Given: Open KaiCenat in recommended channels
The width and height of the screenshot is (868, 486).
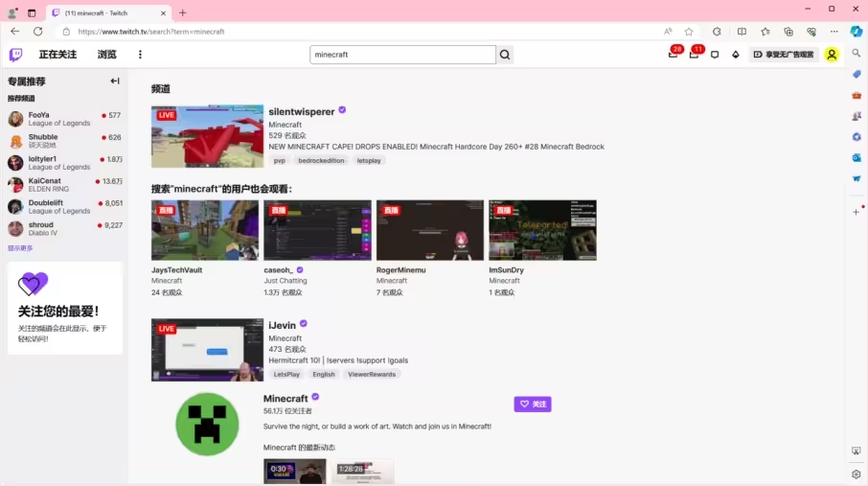Looking at the screenshot, I should 65,185.
